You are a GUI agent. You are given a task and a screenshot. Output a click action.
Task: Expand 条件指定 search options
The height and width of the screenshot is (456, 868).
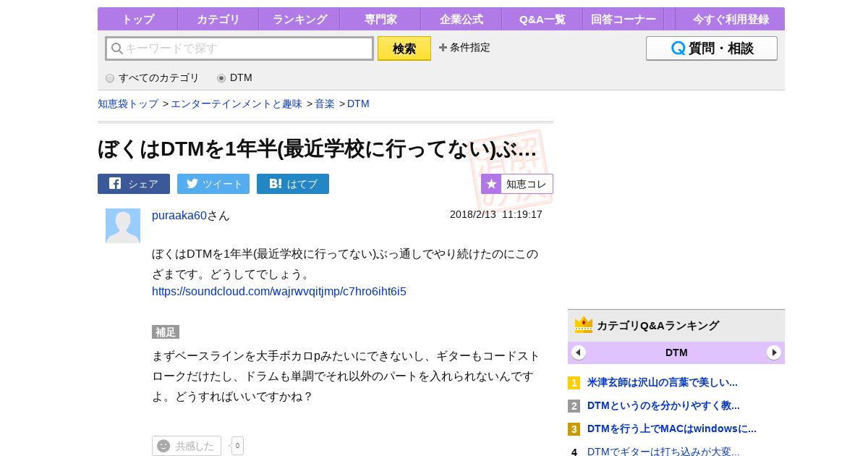click(x=464, y=47)
